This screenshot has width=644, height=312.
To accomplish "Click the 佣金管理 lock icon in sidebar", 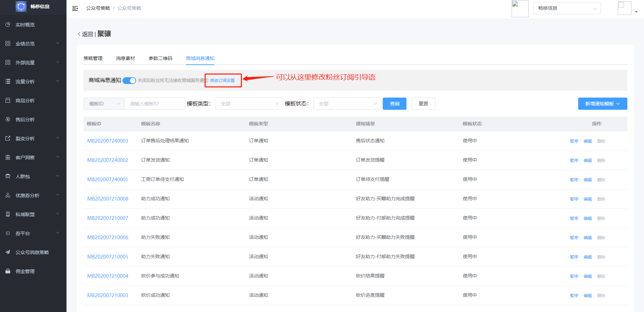I will coord(8,271).
